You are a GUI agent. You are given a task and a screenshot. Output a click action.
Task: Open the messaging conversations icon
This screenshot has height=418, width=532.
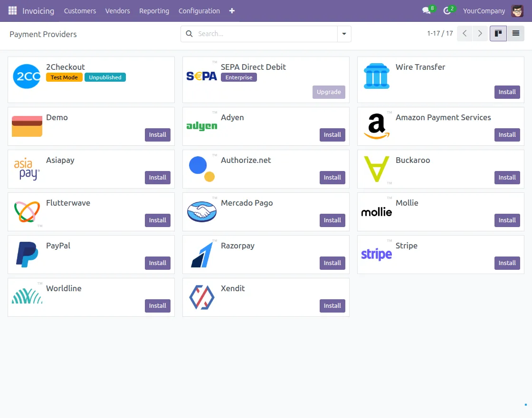tap(425, 10)
